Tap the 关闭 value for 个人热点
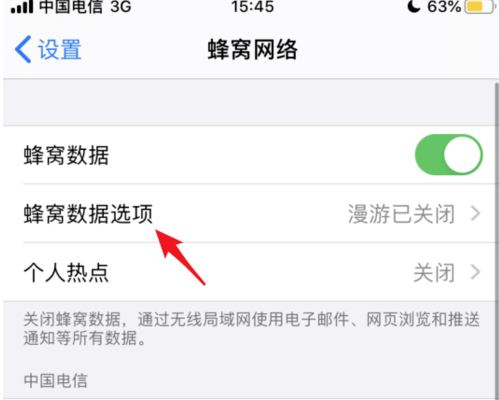 coord(434,272)
